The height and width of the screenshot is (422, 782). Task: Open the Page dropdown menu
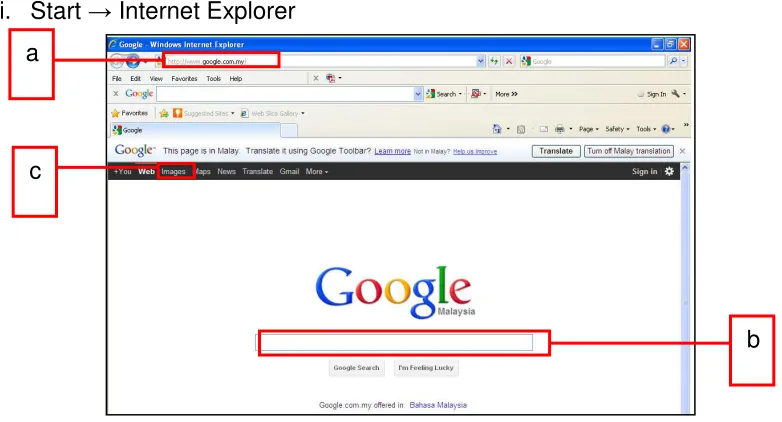point(588,129)
